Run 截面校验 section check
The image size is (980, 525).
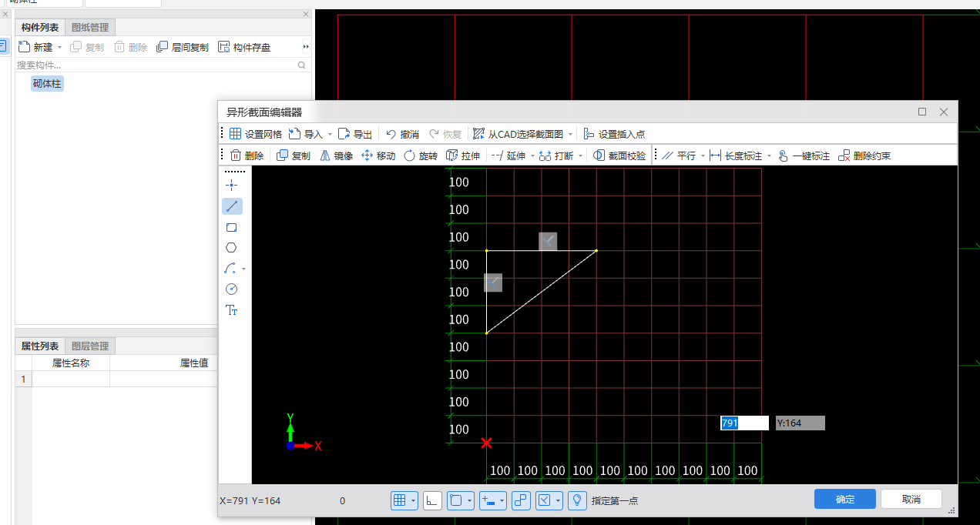tap(619, 155)
